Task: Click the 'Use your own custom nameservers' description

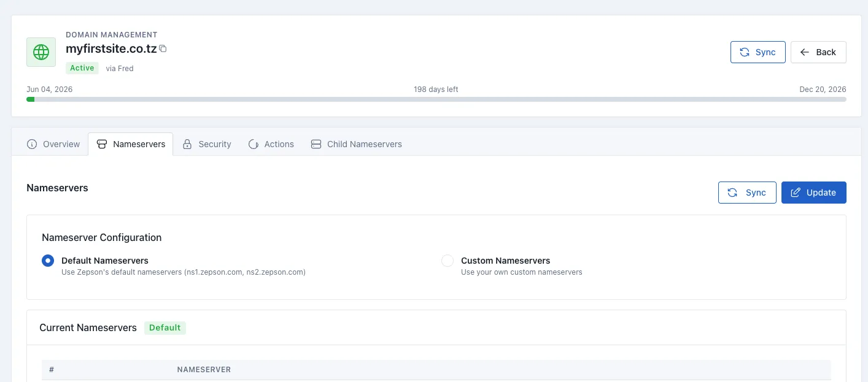Action: pos(522,272)
